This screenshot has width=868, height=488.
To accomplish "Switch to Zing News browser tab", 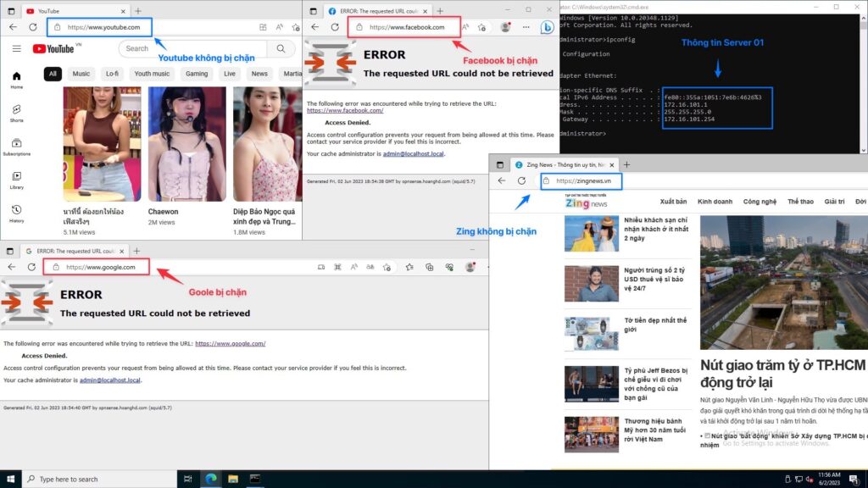I will click(564, 165).
